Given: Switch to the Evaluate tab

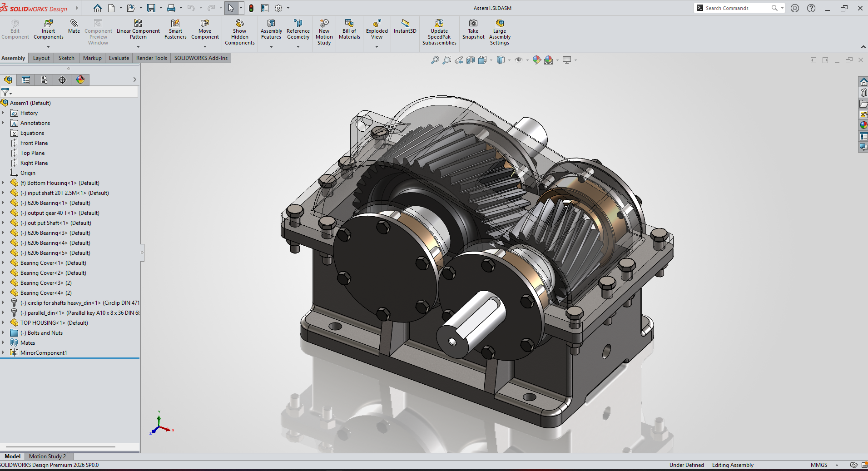Looking at the screenshot, I should tap(119, 58).
